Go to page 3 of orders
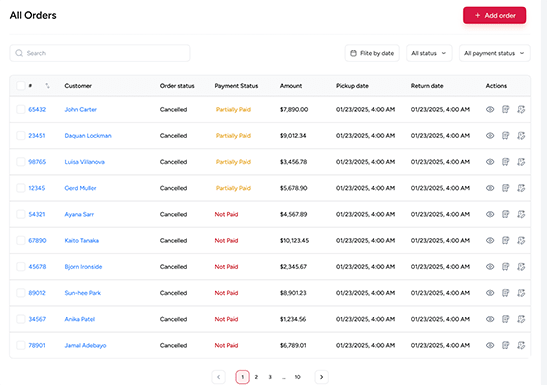 point(270,377)
